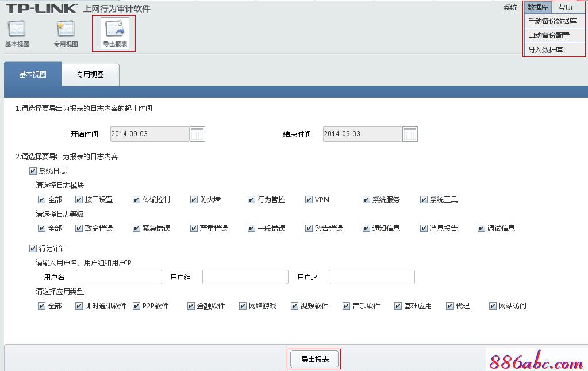
Task: Disable the 调试信息 checkbox
Action: click(481, 228)
